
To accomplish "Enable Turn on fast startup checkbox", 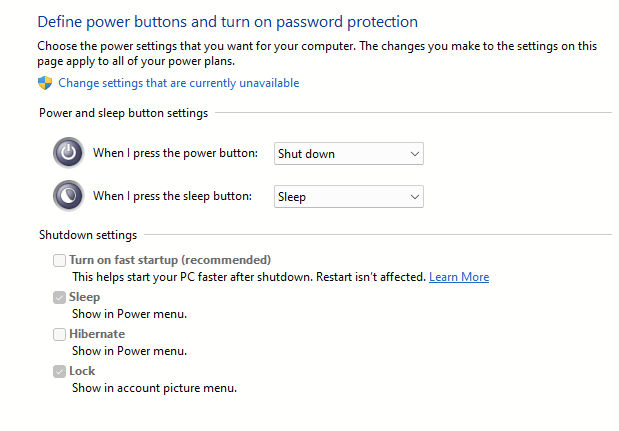I will click(x=59, y=260).
